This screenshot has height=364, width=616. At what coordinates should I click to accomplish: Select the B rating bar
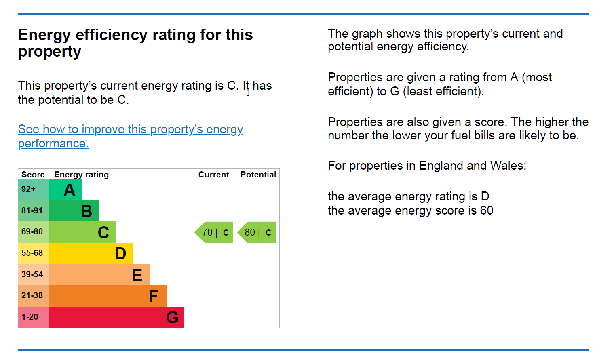tap(74, 211)
